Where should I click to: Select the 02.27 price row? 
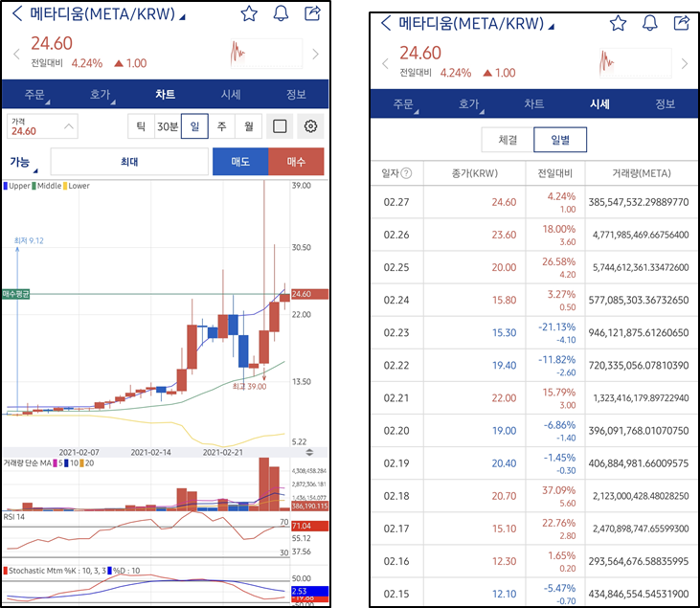[534, 202]
